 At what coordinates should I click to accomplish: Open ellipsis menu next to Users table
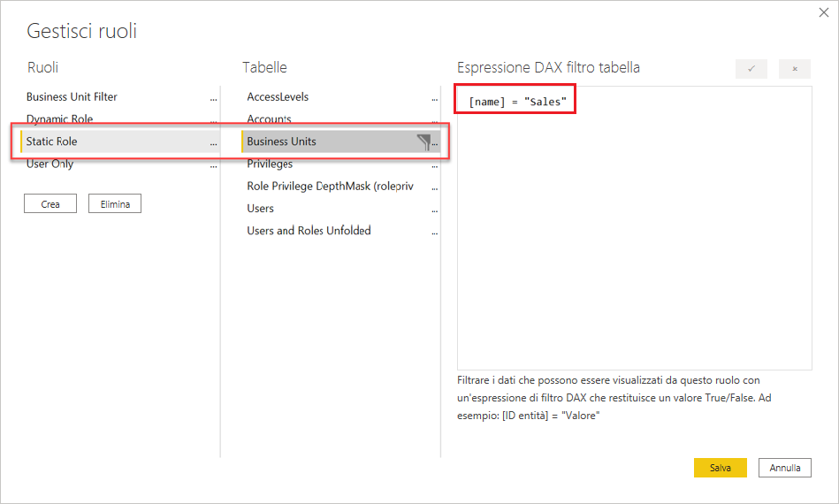(434, 210)
